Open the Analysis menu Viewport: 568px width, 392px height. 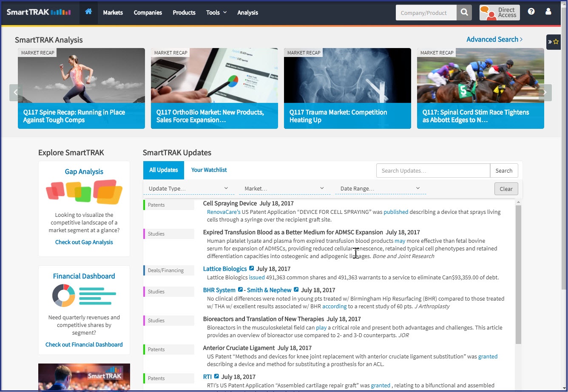248,12
